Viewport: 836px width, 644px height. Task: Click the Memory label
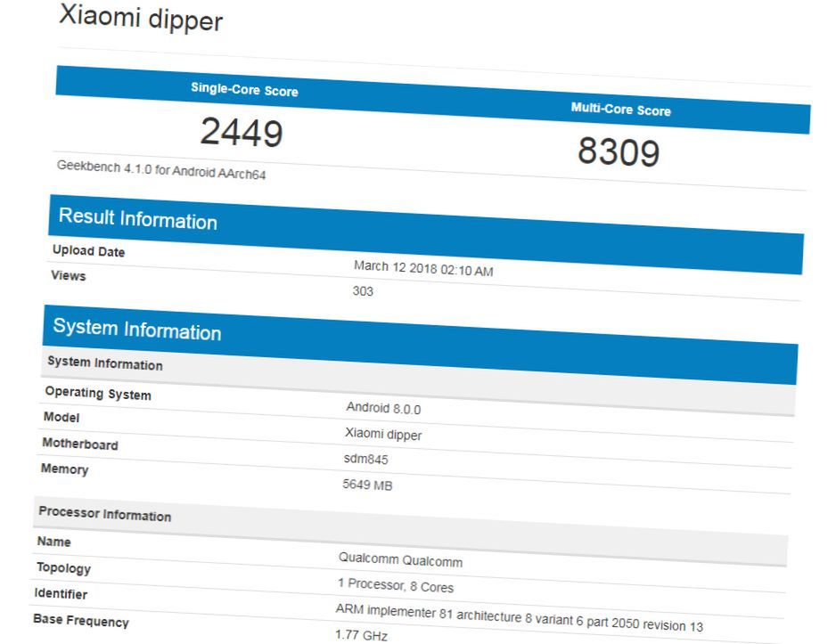click(x=64, y=469)
